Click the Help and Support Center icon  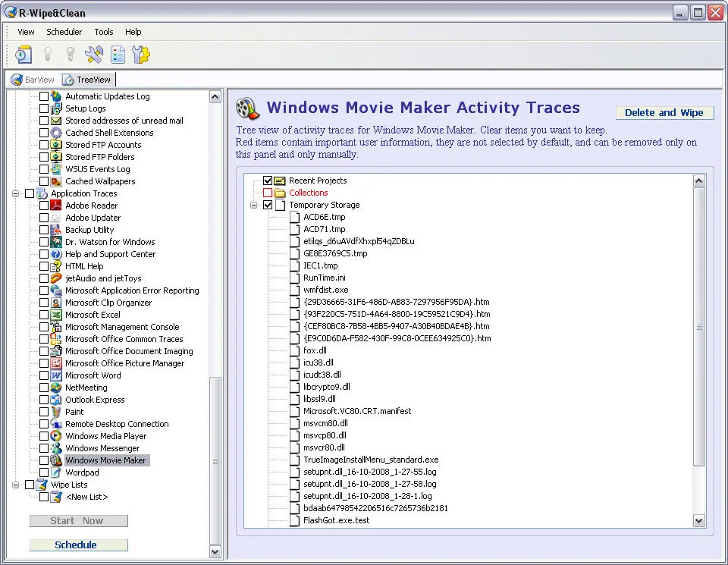pyautogui.click(x=56, y=254)
